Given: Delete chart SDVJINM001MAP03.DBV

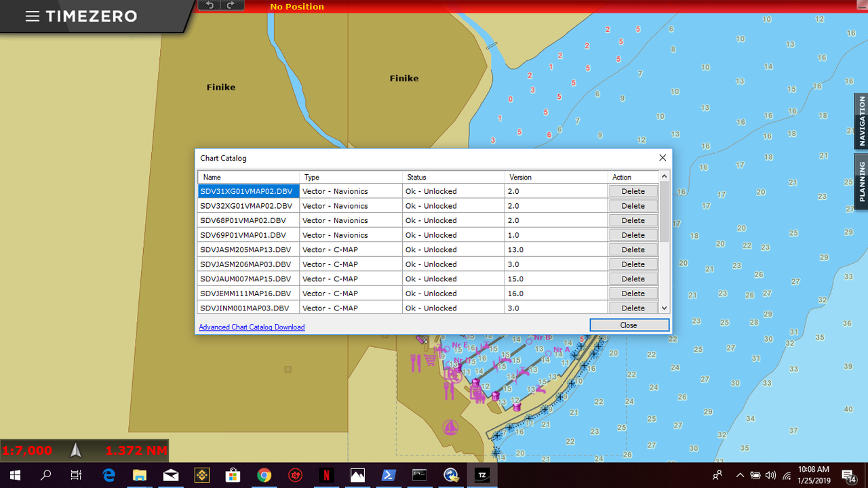Looking at the screenshot, I should pyautogui.click(x=633, y=308).
